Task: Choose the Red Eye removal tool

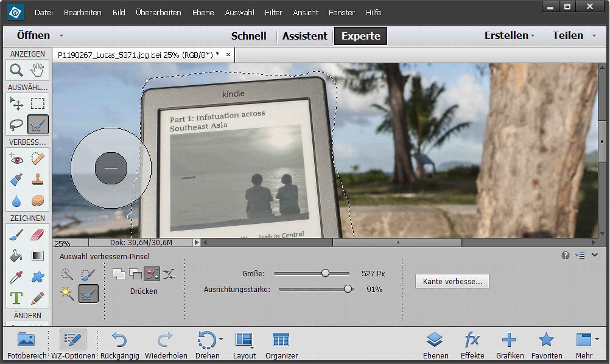Action: (16, 159)
